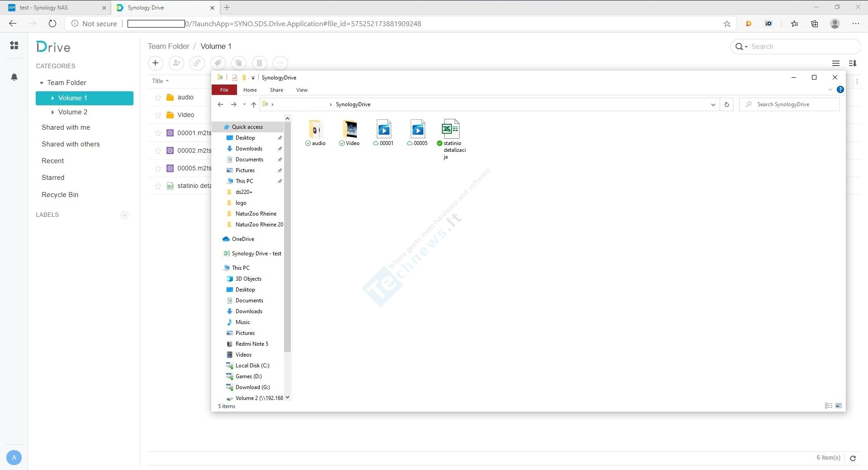Open Explorer help question mark icon

click(840, 89)
